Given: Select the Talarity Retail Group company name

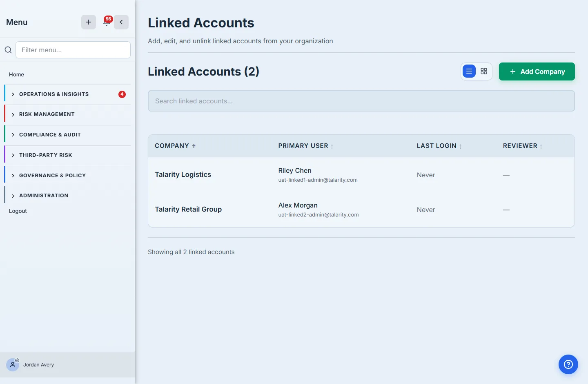Looking at the screenshot, I should coord(188,209).
